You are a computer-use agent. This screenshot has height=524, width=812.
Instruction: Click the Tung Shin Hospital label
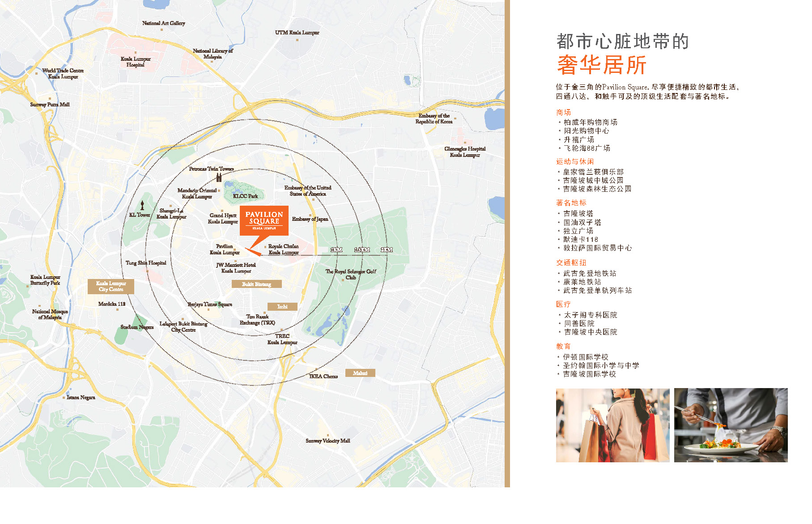146,263
